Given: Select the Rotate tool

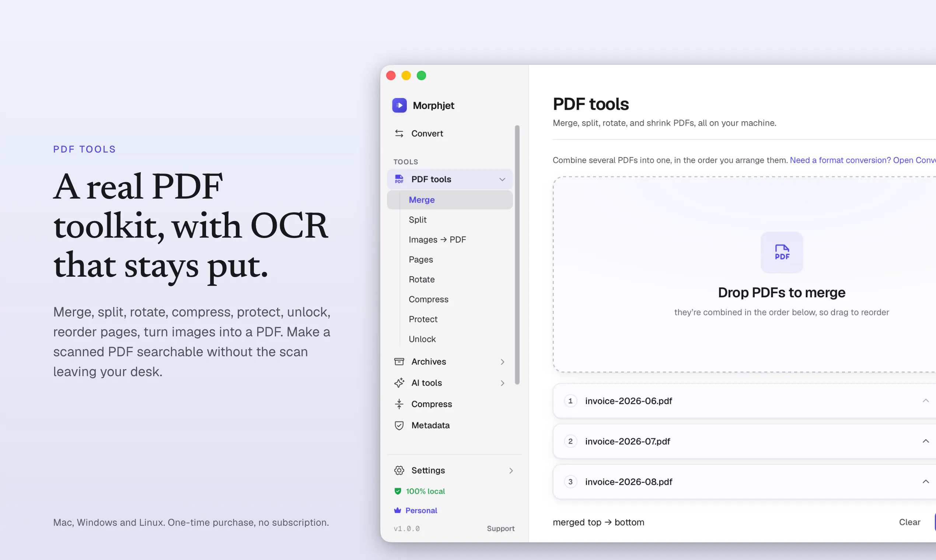Looking at the screenshot, I should 450,279.
